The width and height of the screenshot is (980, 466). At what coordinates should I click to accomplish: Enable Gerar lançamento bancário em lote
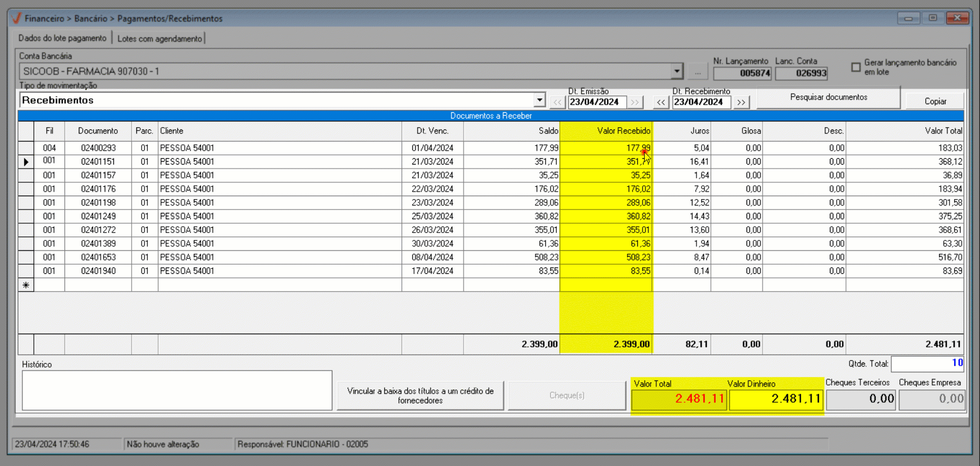coord(856,67)
